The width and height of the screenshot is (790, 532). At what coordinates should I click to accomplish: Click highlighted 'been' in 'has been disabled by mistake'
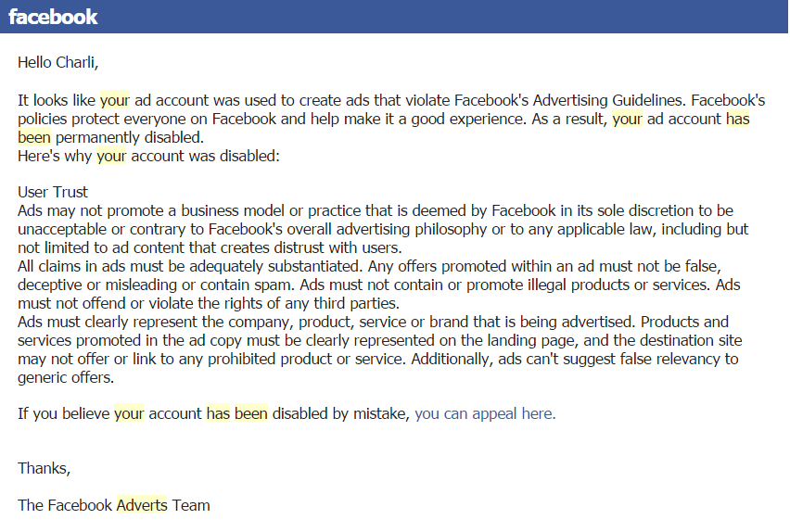251,413
